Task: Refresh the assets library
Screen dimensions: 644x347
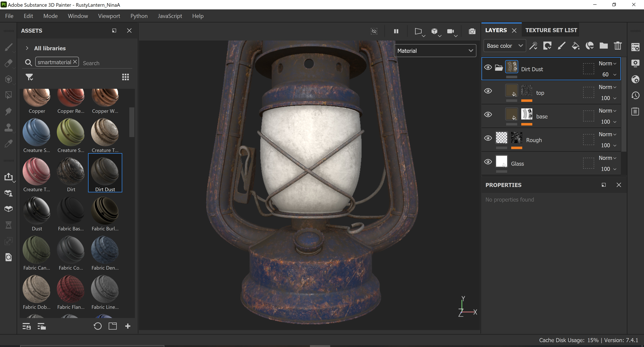Action: 97,326
